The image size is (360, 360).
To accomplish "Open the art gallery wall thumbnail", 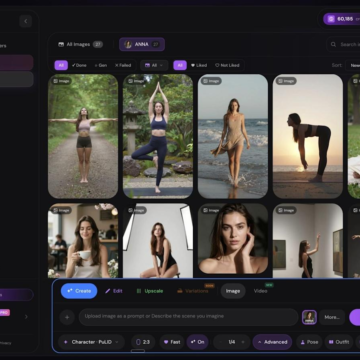I will (x=308, y=241).
